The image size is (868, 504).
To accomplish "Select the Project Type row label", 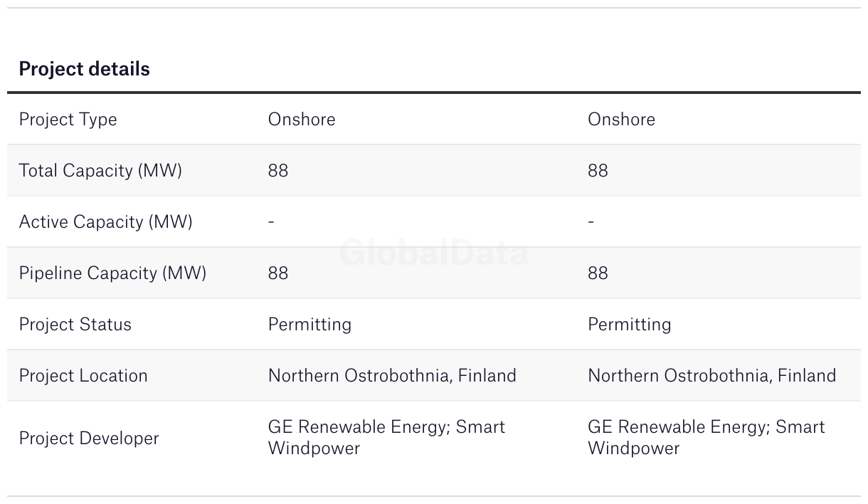I will [x=68, y=120].
